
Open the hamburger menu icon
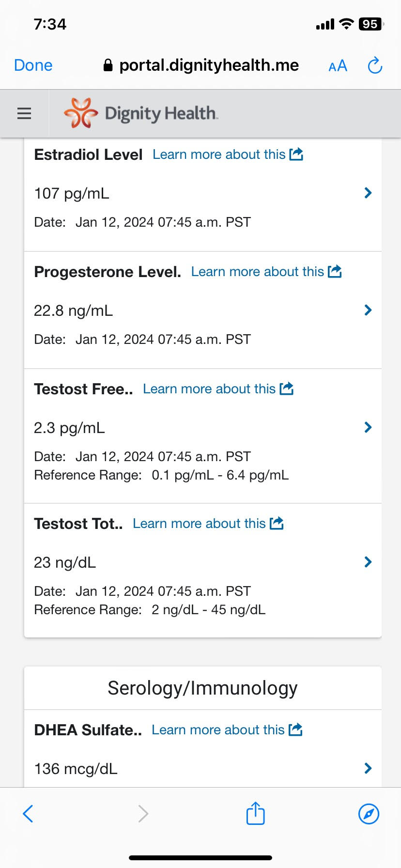pyautogui.click(x=24, y=113)
